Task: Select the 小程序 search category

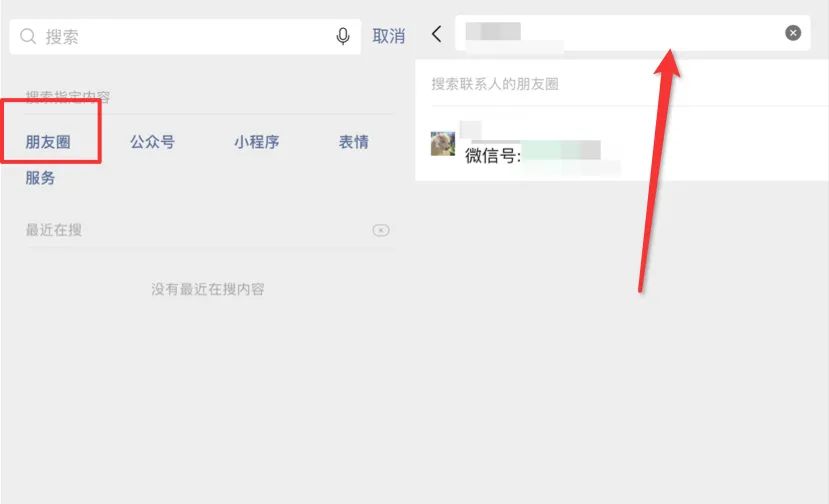Action: tap(256, 142)
